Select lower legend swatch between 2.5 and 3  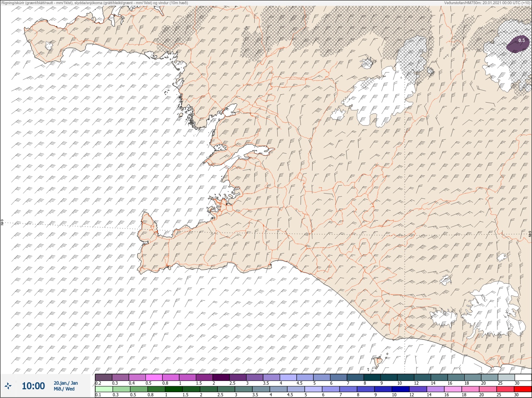(x=226, y=389)
